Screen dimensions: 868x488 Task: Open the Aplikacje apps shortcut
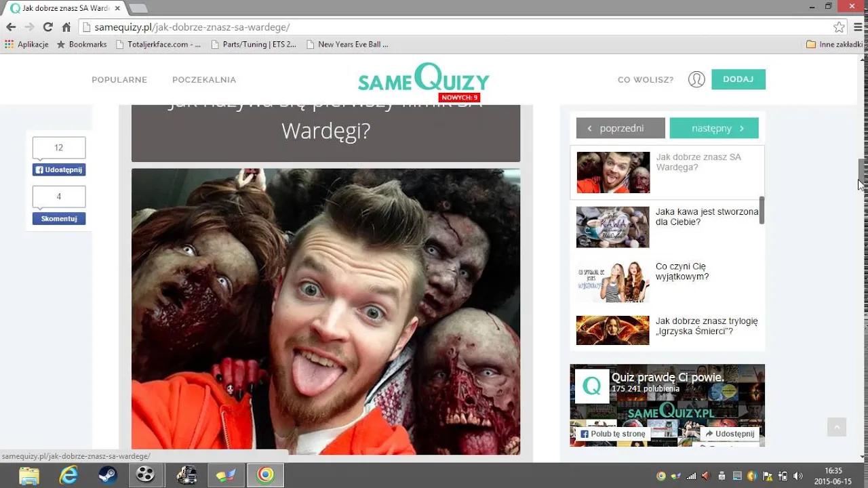(26, 45)
